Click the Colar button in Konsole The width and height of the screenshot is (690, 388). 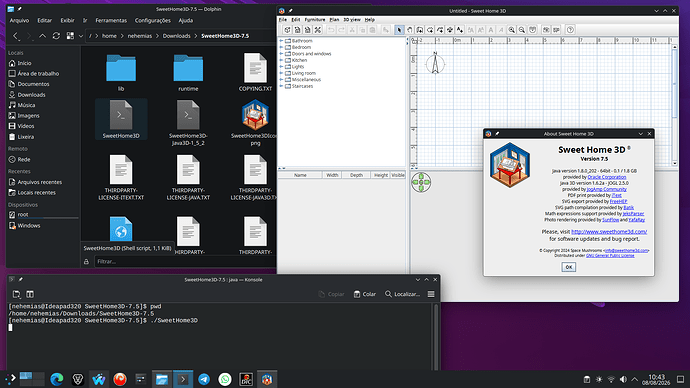click(365, 294)
